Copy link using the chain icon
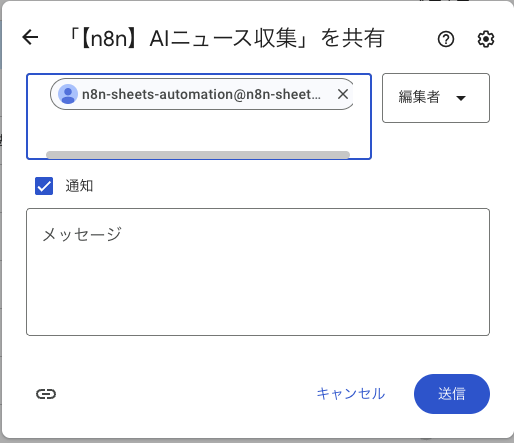The image size is (514, 443). tap(46, 394)
